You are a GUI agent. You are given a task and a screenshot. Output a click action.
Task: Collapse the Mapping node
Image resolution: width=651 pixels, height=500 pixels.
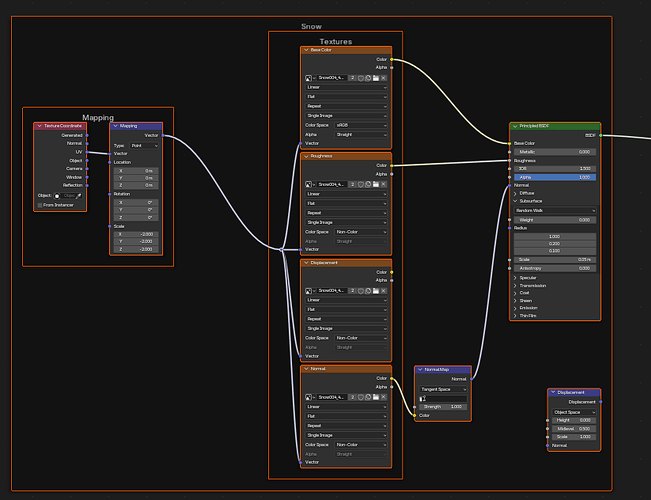coord(115,126)
